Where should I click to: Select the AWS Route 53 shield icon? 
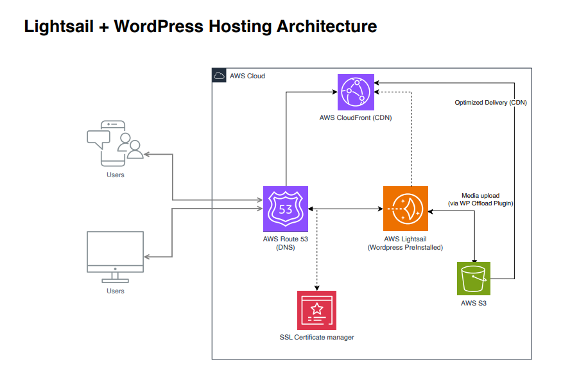point(286,209)
